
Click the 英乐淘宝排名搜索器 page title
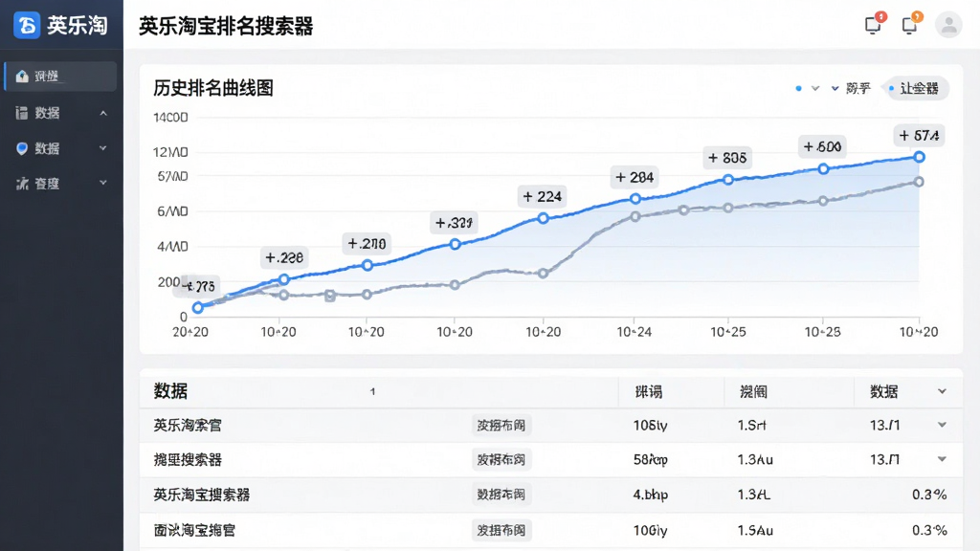tap(226, 26)
